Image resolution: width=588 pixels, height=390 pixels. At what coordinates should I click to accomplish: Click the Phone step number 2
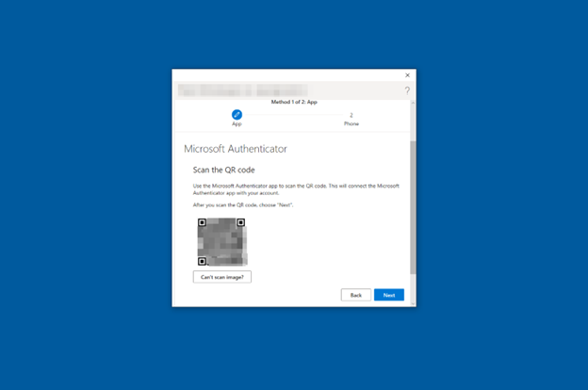[x=351, y=114]
